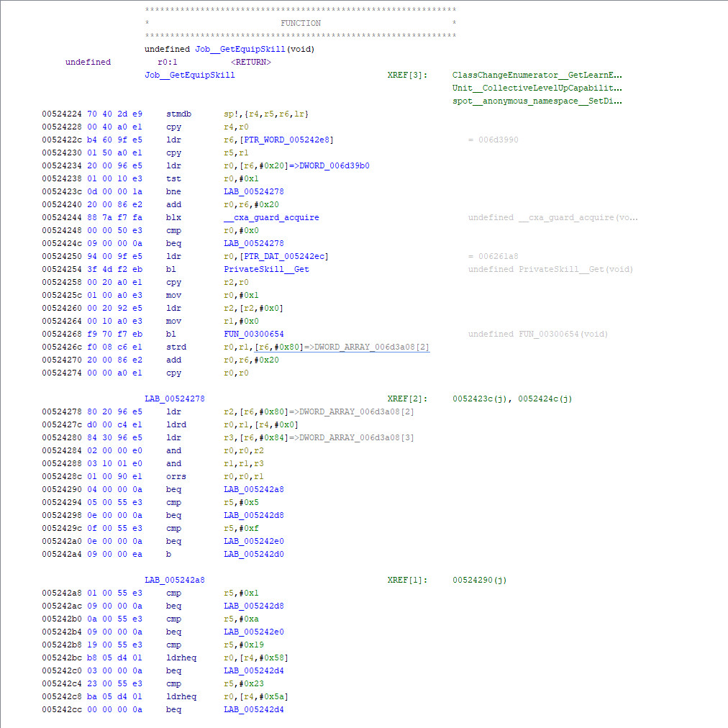Click the ClassChangeEnumerator__GetLearnE... cross-reference

point(537,75)
